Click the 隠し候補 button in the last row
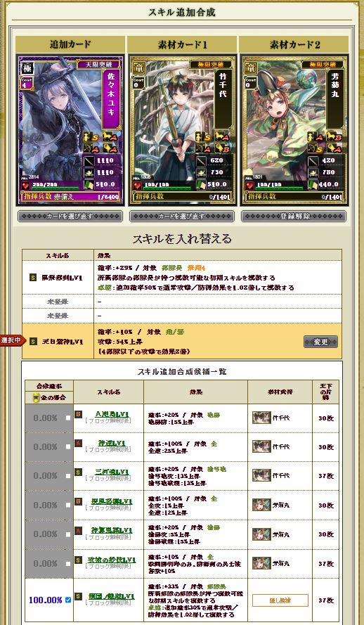The width and height of the screenshot is (364, 625). (280, 600)
